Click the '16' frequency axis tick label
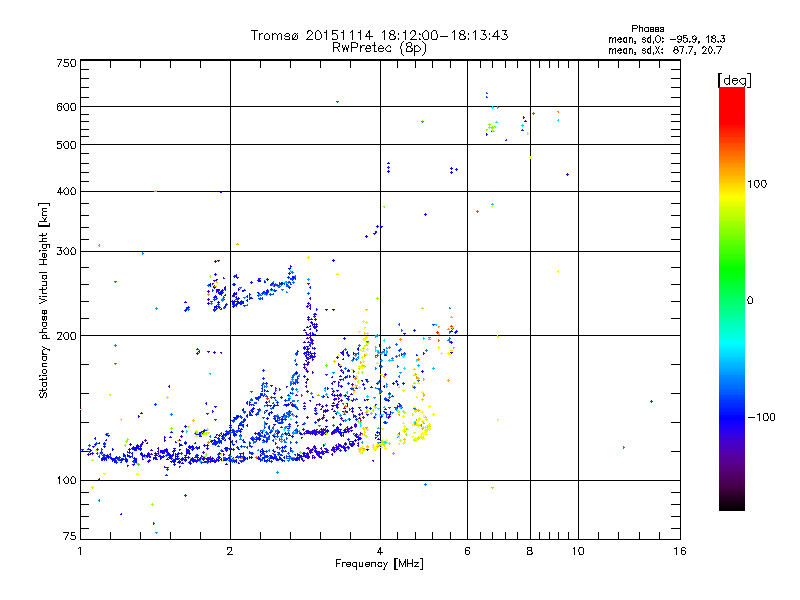Image resolution: width=800 pixels, height=600 pixels. 680,551
